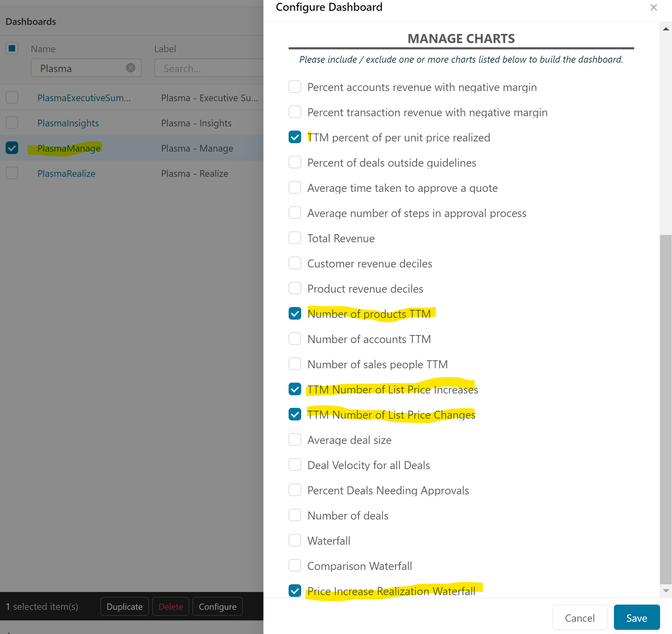Click the Configure button in bottom bar
Image resolution: width=672 pixels, height=634 pixels.
217,607
